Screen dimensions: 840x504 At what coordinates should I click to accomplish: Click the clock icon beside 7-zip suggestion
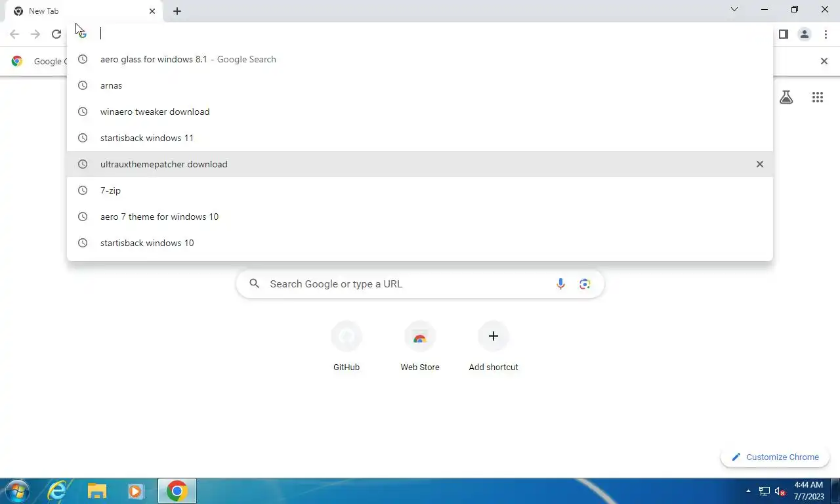83,190
